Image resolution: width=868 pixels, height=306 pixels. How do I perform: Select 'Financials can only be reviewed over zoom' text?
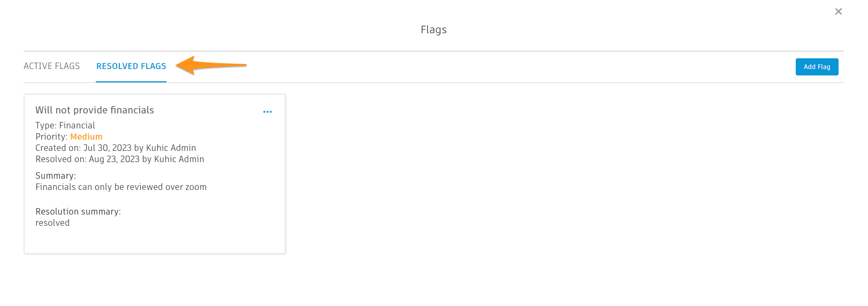click(x=121, y=187)
